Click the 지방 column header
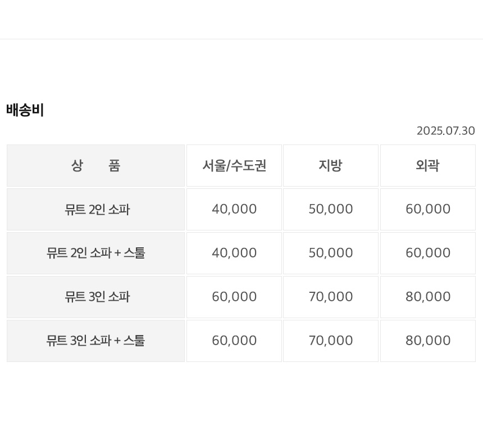The height and width of the screenshot is (448, 483). coord(330,166)
